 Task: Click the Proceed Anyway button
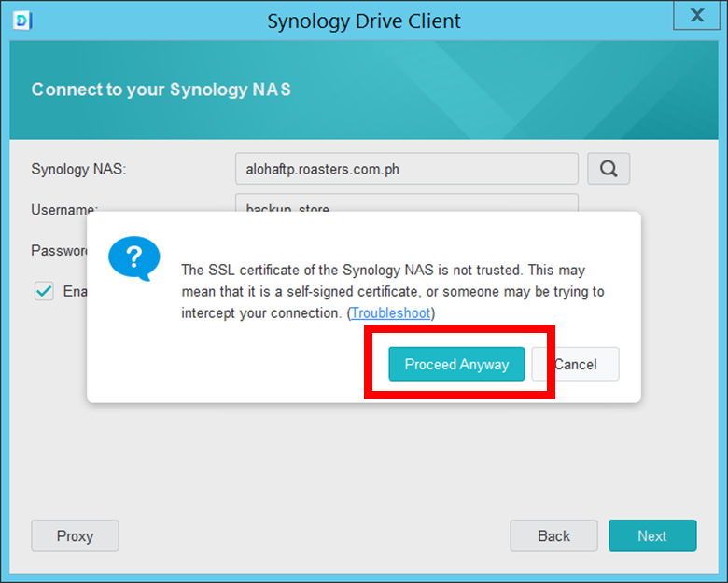pyautogui.click(x=456, y=364)
